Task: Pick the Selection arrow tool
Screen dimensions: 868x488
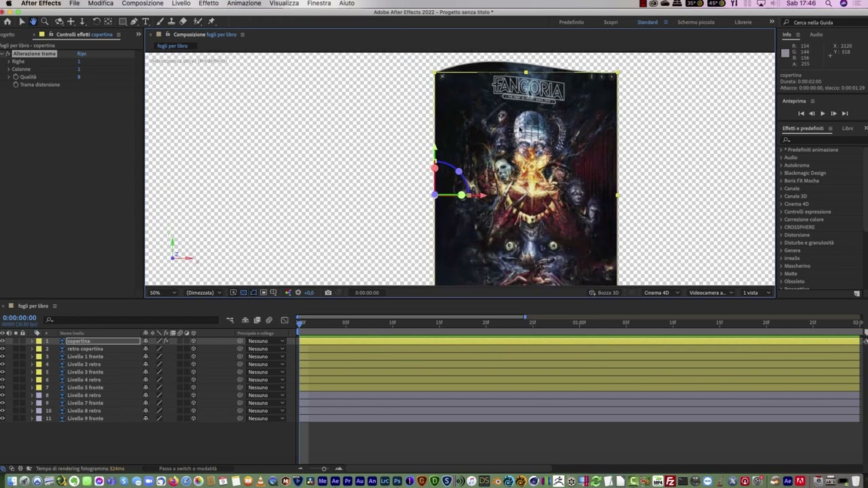Action: point(21,22)
